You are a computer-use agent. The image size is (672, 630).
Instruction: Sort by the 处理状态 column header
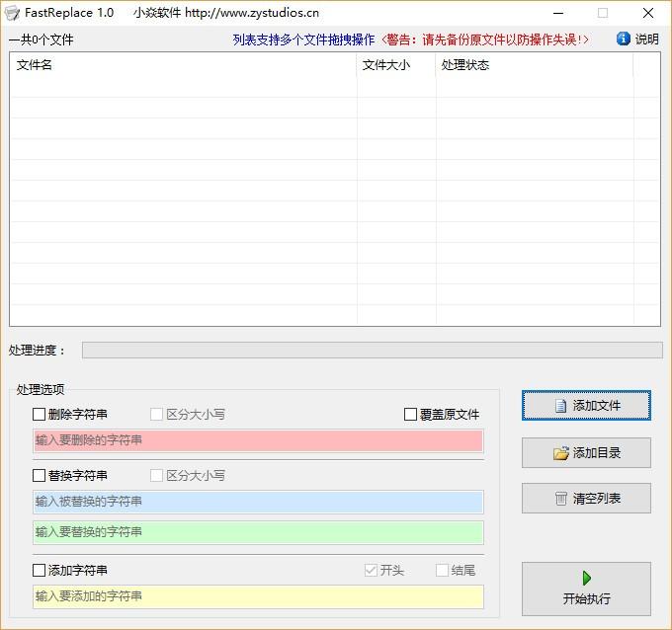pyautogui.click(x=535, y=65)
